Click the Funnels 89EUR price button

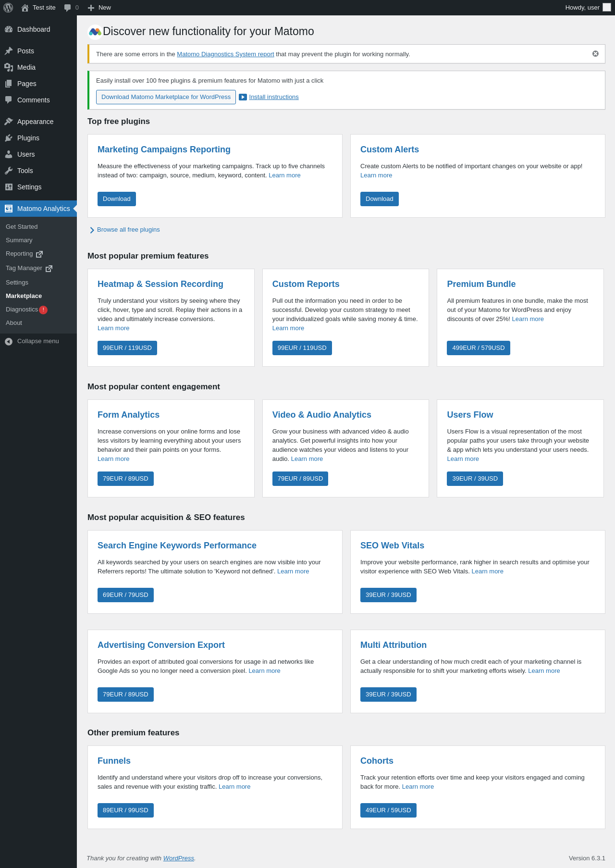[125, 810]
